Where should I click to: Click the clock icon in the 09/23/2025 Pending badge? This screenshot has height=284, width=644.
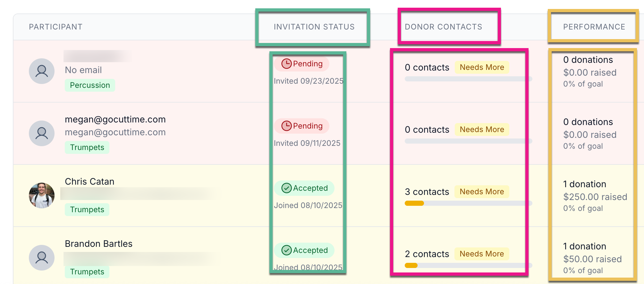(x=286, y=64)
